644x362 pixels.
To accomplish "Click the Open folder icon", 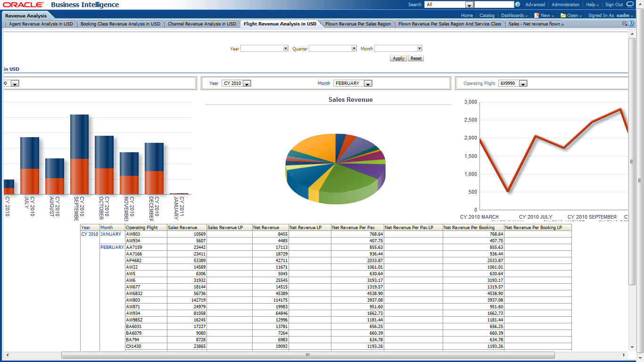I will pyautogui.click(x=563, y=16).
